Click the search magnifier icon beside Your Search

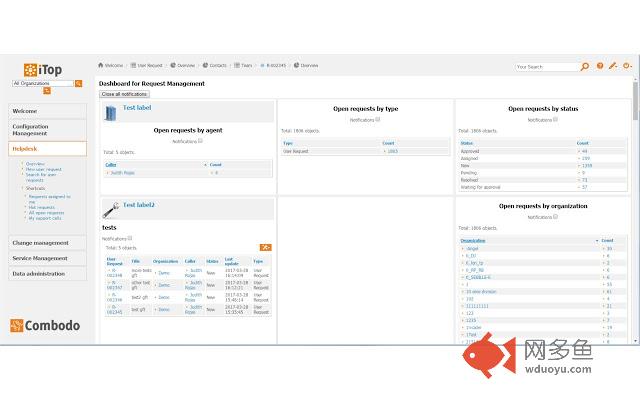tap(585, 66)
